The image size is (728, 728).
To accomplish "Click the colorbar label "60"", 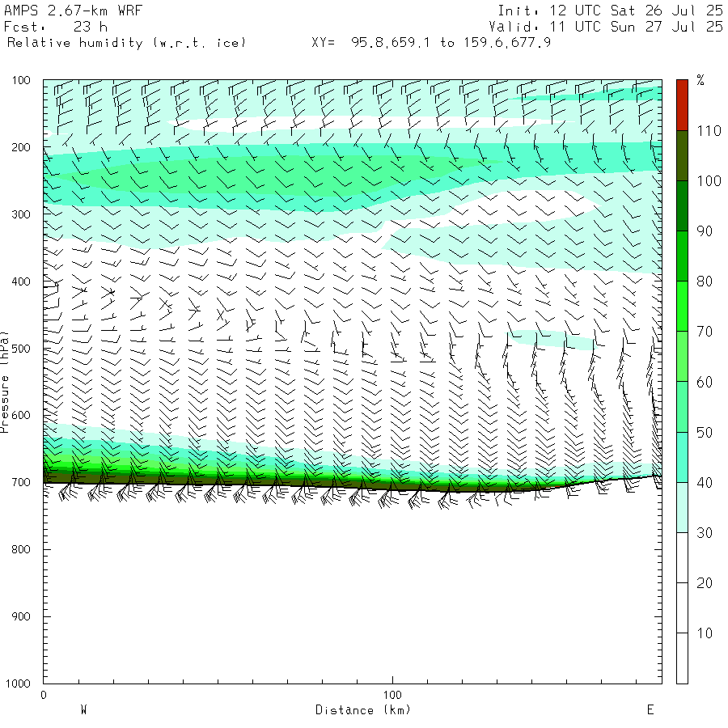I will tap(705, 382).
